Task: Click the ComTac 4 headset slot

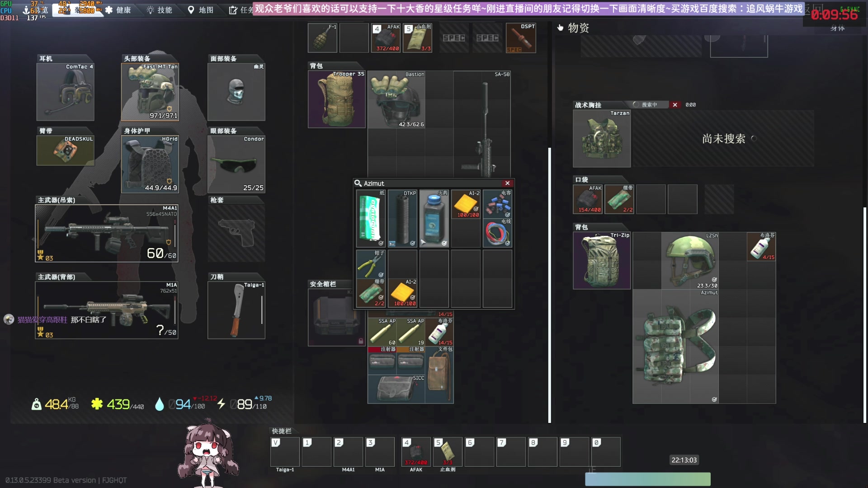Action: pos(66,92)
